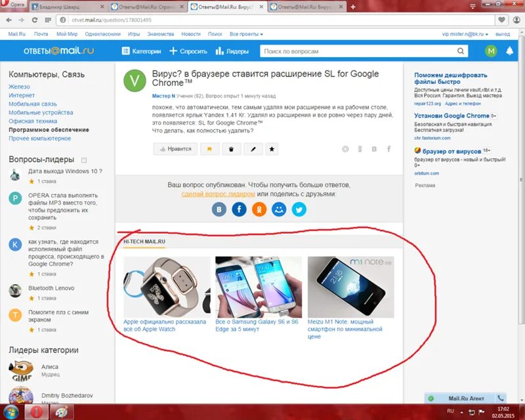Screen dimensions: 525x420
Task: Open the notifications bell icon
Action: pyautogui.click(x=509, y=51)
